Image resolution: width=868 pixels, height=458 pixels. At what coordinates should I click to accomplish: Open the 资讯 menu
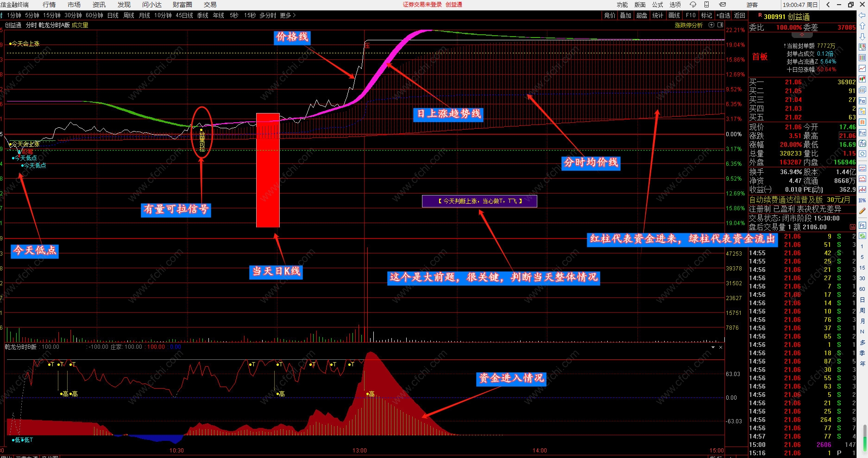pos(99,5)
